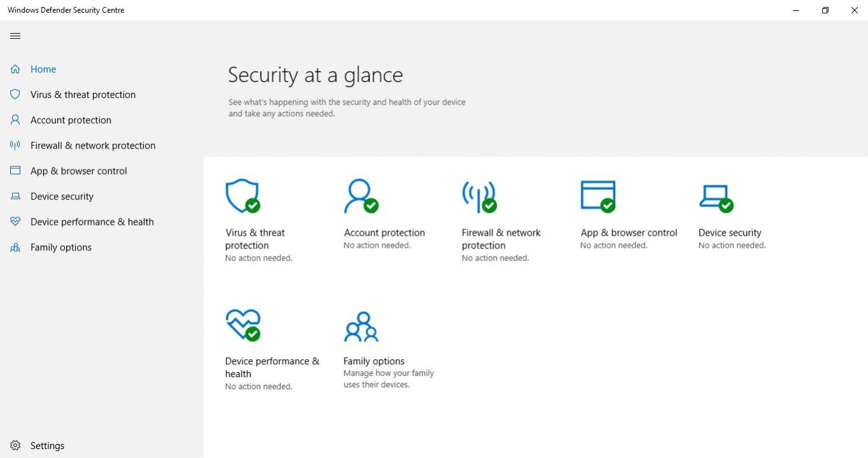The image size is (868, 458).
Task: Select Firewall & network protection in sidebar
Action: [93, 145]
